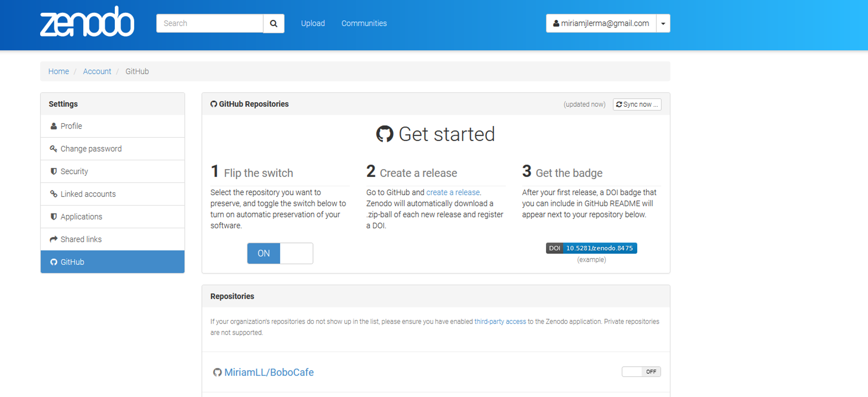Open Linked accounts settings
This screenshot has width=868, height=397.
point(113,194)
